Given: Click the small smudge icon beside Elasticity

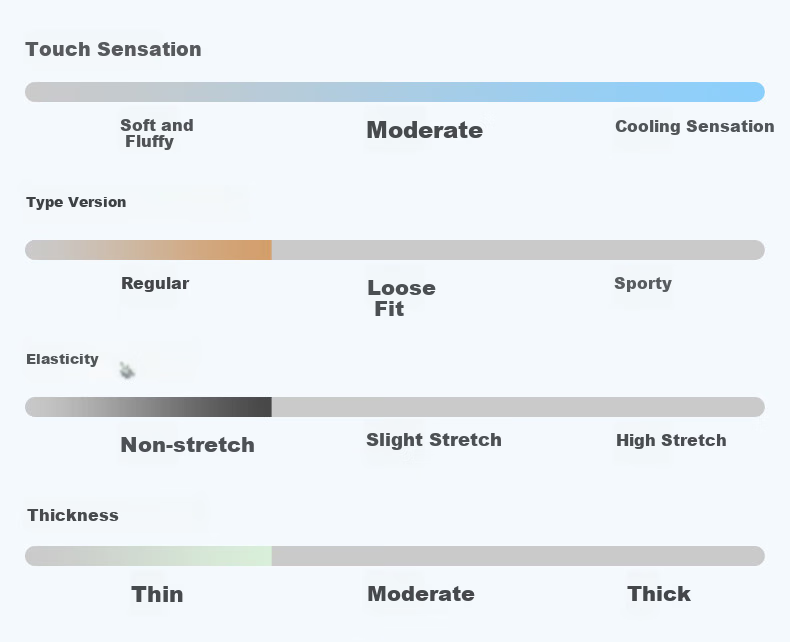Looking at the screenshot, I should coord(127,370).
